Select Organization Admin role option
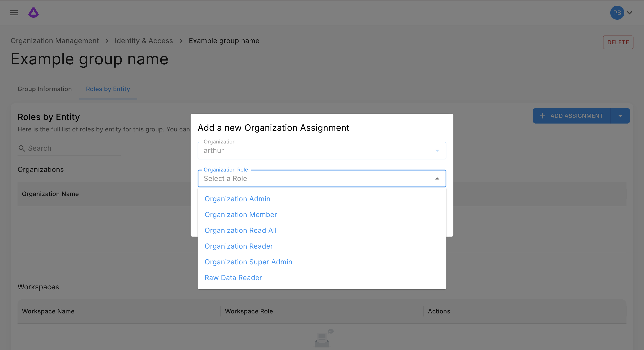 237,199
